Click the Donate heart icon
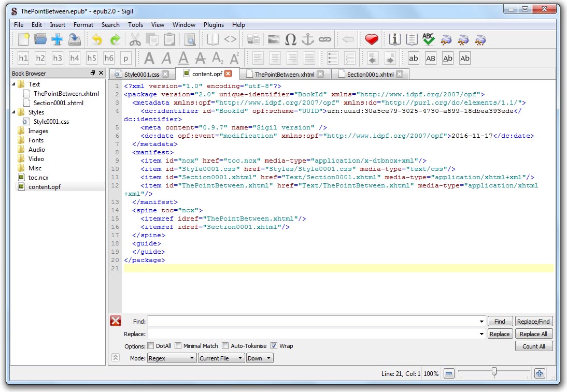Image resolution: width=567 pixels, height=392 pixels. 371,39
